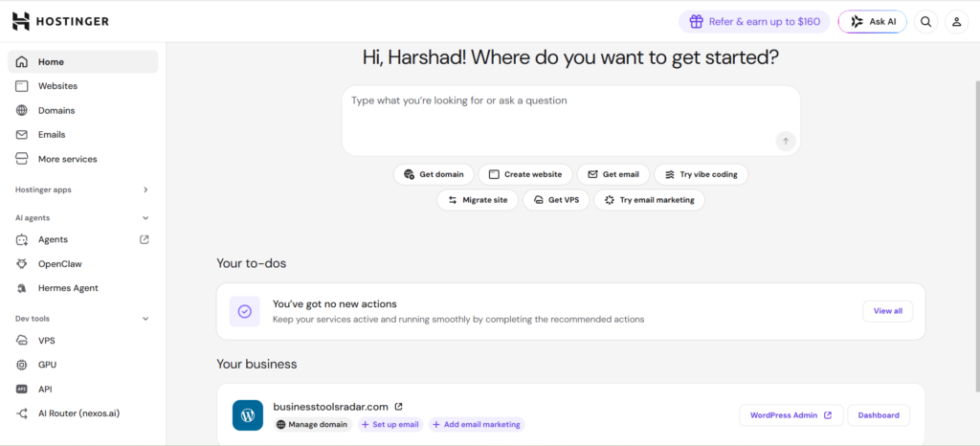Click the OpenClaw icon
Image resolution: width=980 pixels, height=446 pixels.
point(22,263)
